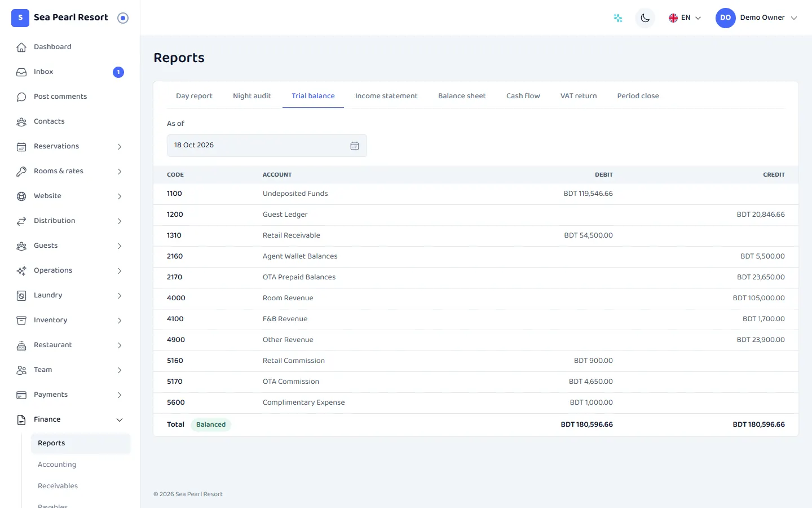The height and width of the screenshot is (508, 812).
Task: Expand the Team submenu
Action: tap(120, 370)
